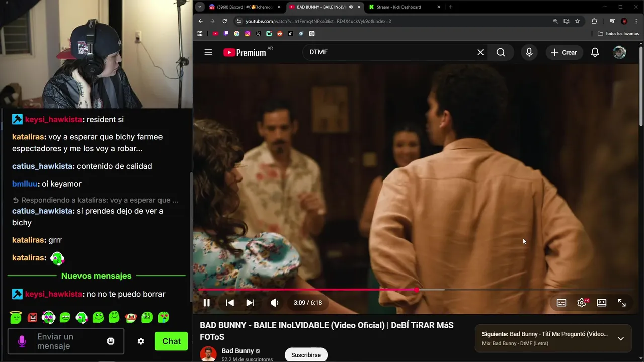This screenshot has width=644, height=362.
Task: Clear the YouTube search text
Action: click(480, 52)
